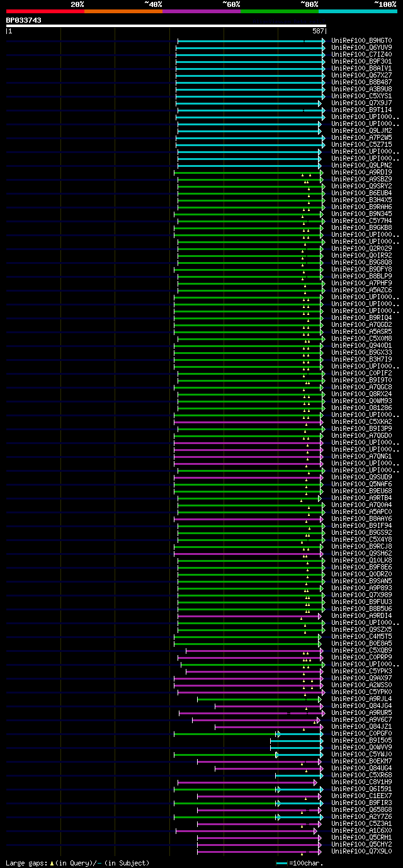Click the white query ruler bar
The height and width of the screenshot is (868, 403).
pyautogui.click(x=166, y=26)
